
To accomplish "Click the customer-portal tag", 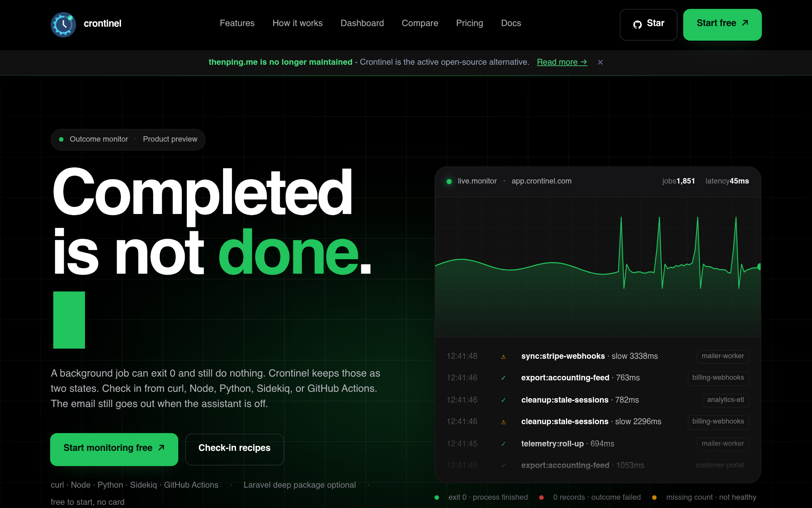I will 720,465.
